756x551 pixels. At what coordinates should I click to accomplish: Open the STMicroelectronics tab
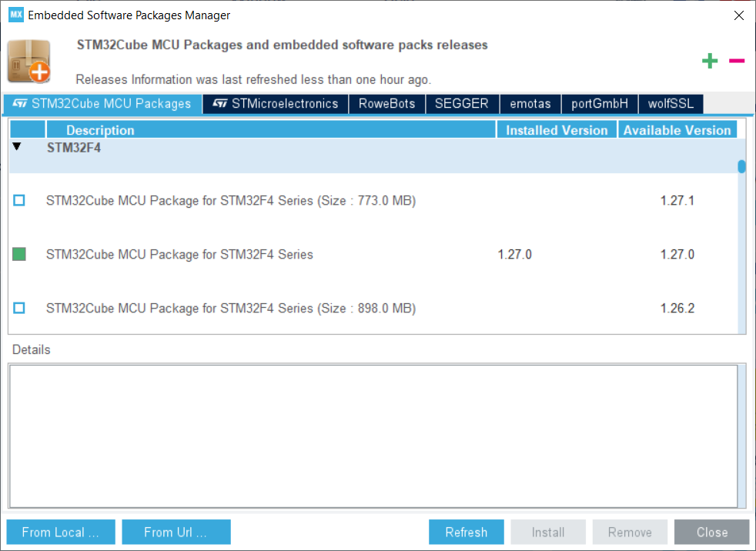click(x=276, y=104)
